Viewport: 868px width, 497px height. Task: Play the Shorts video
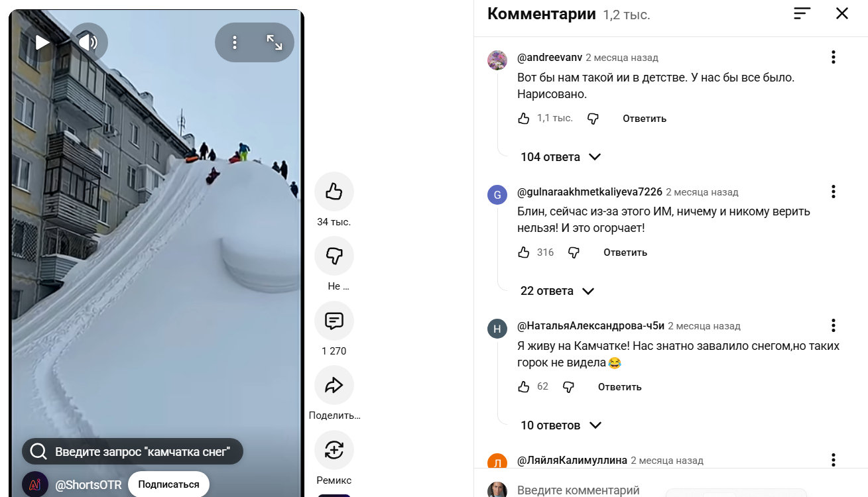click(x=42, y=43)
